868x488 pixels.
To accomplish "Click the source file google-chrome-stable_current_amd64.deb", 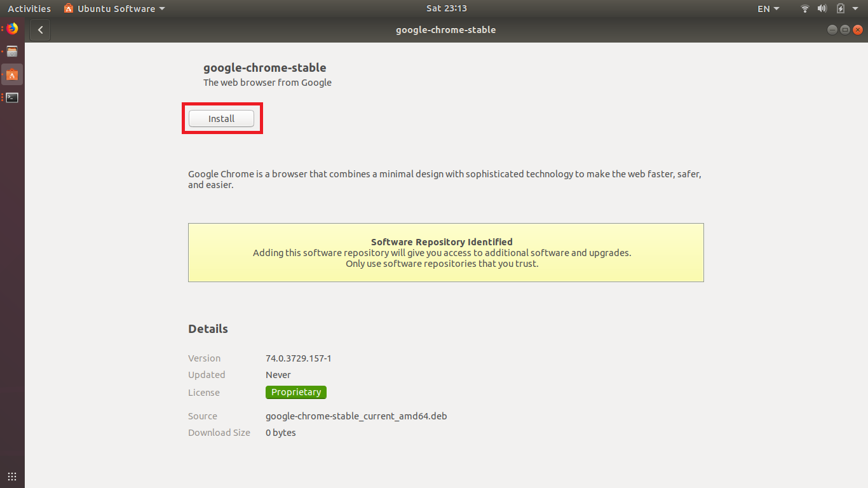I will (356, 416).
